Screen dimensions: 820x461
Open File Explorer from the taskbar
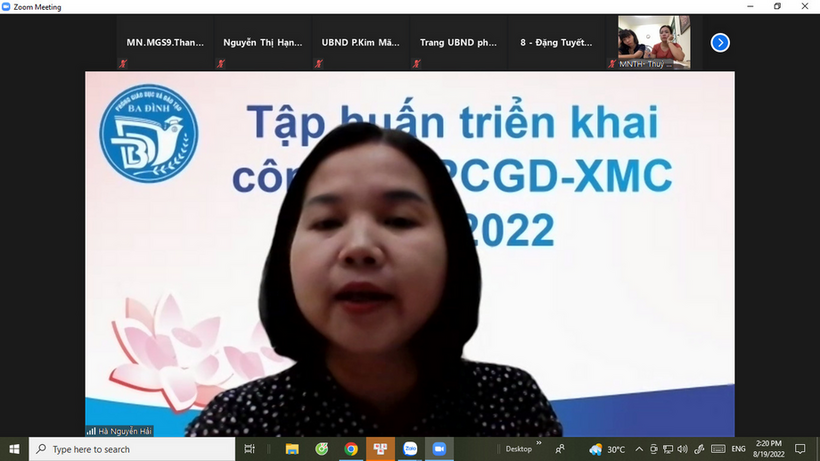point(292,449)
